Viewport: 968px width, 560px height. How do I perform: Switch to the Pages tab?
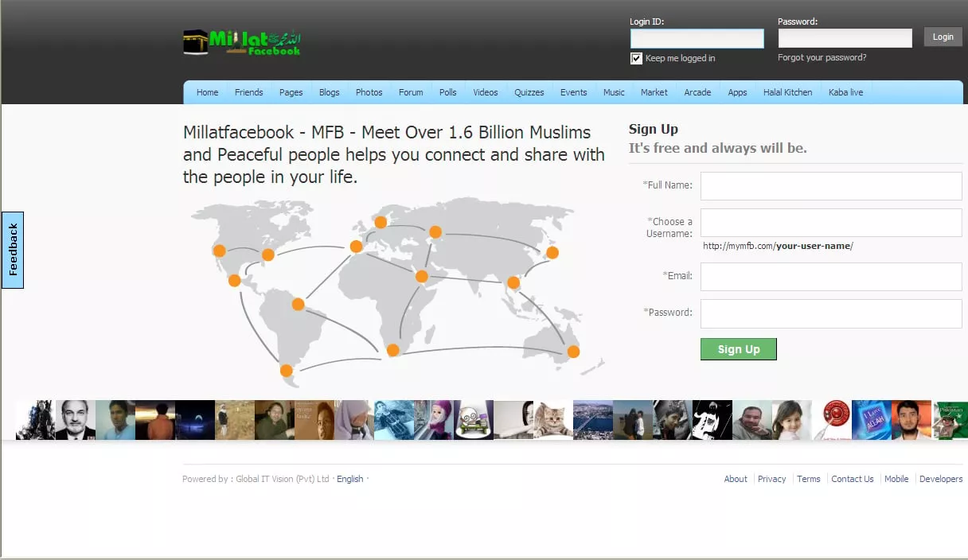tap(291, 92)
